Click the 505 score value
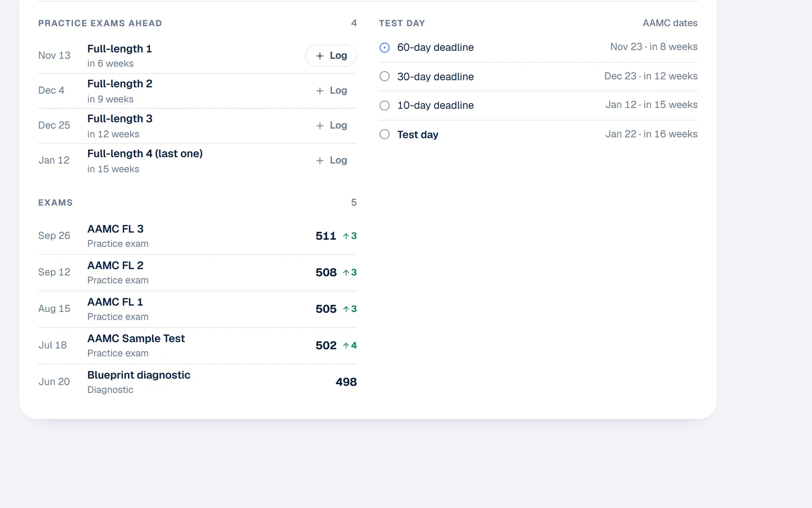 pyautogui.click(x=326, y=309)
